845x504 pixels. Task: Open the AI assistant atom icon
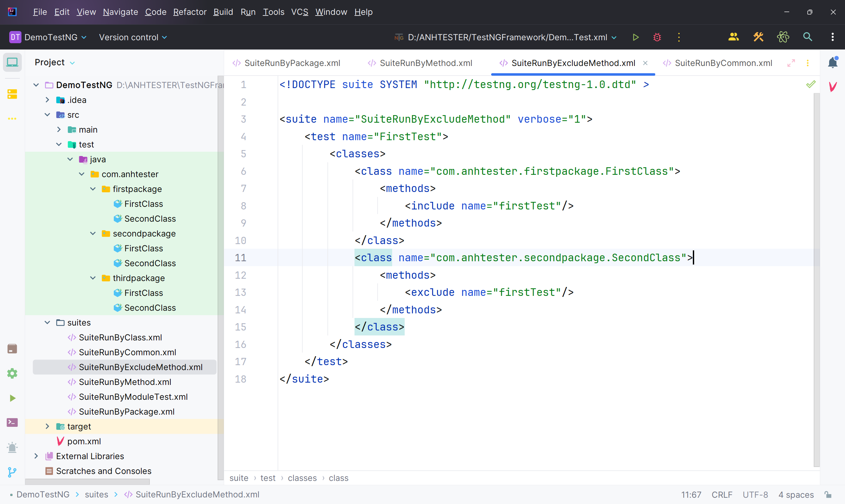point(783,37)
